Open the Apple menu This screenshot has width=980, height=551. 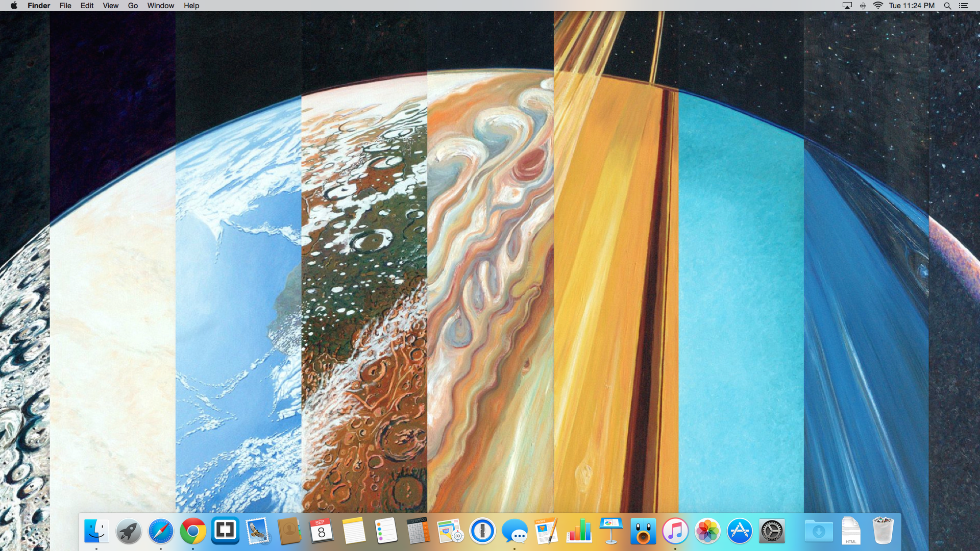point(14,6)
